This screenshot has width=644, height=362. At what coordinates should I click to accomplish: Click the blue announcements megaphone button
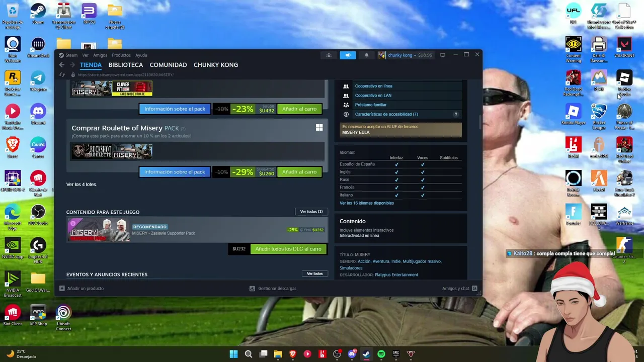click(x=348, y=55)
